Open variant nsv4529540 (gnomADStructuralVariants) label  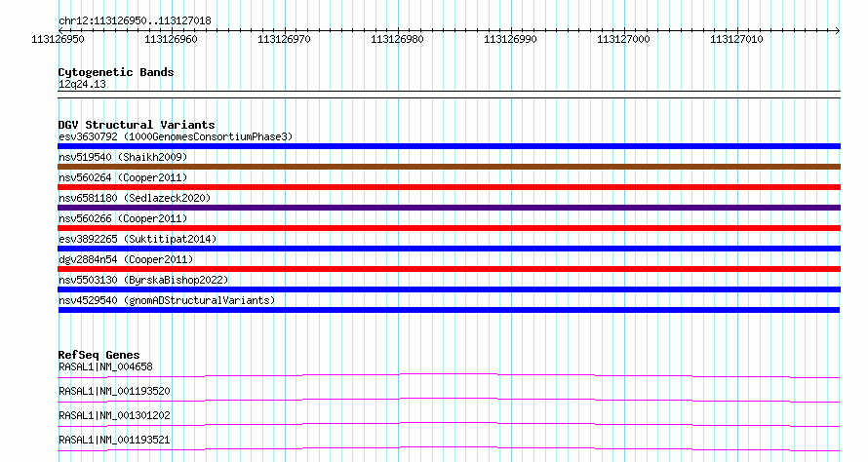pyautogui.click(x=167, y=300)
